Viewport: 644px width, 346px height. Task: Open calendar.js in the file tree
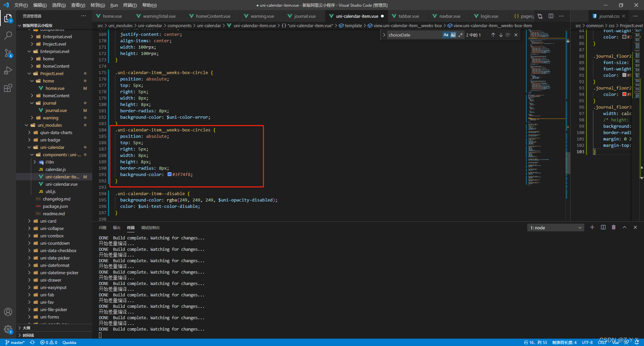tap(55, 169)
